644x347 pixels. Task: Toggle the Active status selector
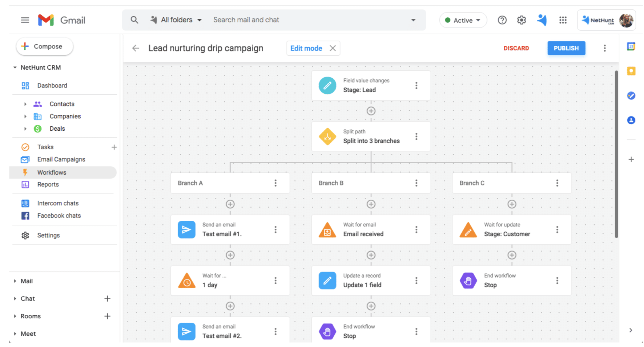(x=463, y=20)
